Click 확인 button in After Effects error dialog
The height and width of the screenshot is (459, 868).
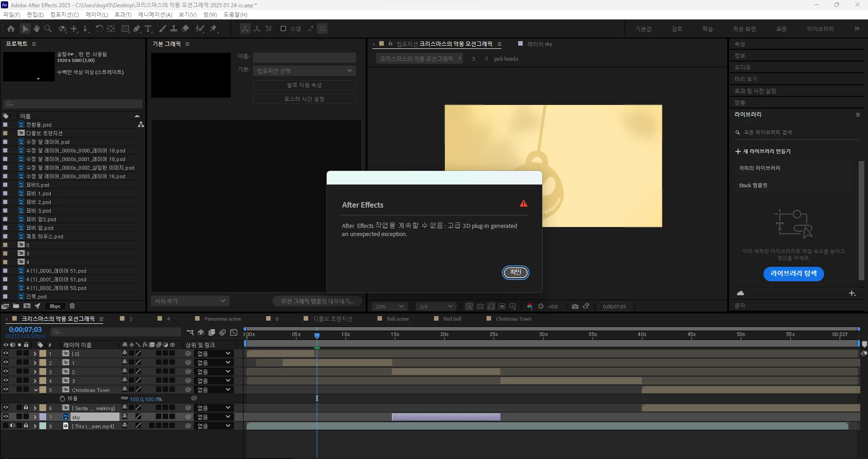click(515, 272)
